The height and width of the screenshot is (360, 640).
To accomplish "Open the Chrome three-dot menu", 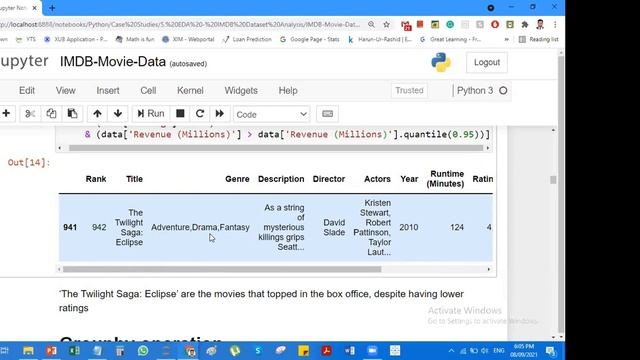I will click(555, 24).
